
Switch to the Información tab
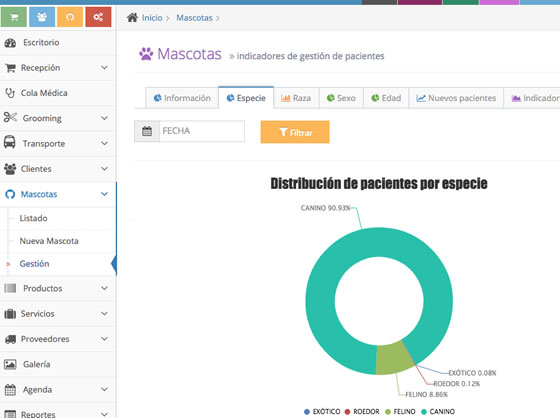click(182, 98)
